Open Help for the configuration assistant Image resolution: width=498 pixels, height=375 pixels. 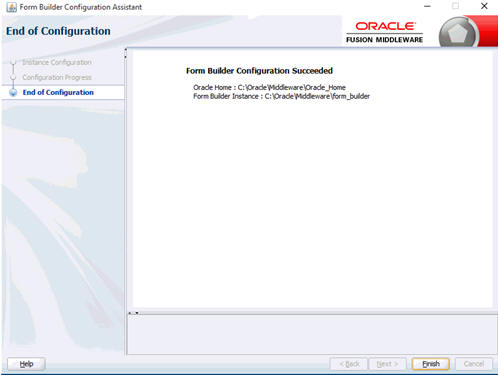pyautogui.click(x=26, y=364)
